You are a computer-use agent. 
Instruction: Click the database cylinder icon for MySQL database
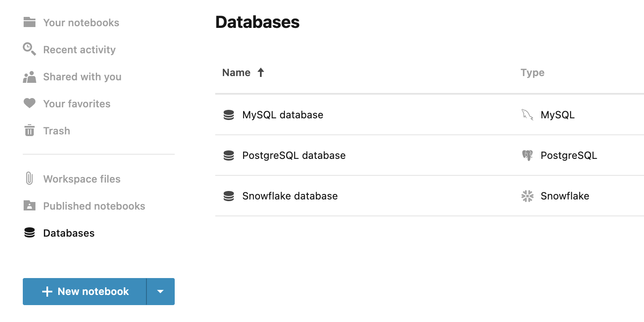[x=228, y=115]
